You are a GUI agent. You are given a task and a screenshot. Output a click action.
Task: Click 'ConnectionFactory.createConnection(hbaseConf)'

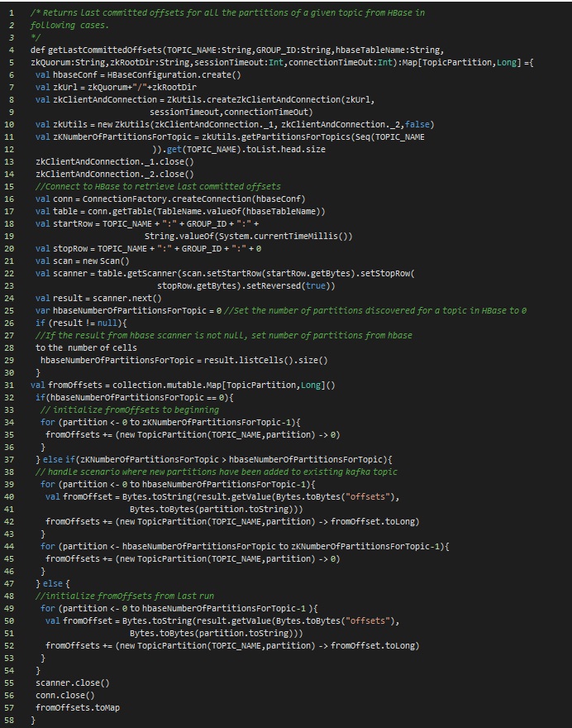[194, 199]
